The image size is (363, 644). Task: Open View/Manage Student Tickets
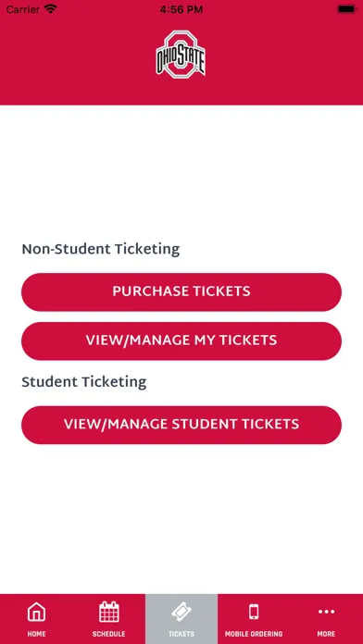click(x=181, y=425)
